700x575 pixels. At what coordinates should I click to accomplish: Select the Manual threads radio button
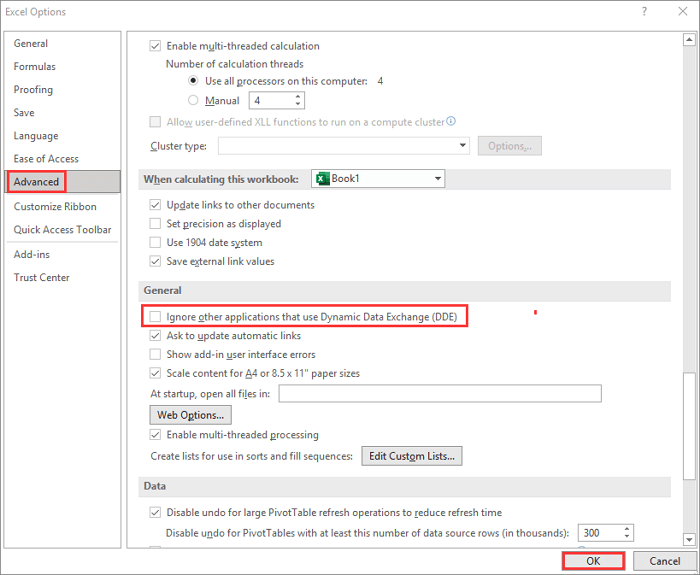[193, 100]
